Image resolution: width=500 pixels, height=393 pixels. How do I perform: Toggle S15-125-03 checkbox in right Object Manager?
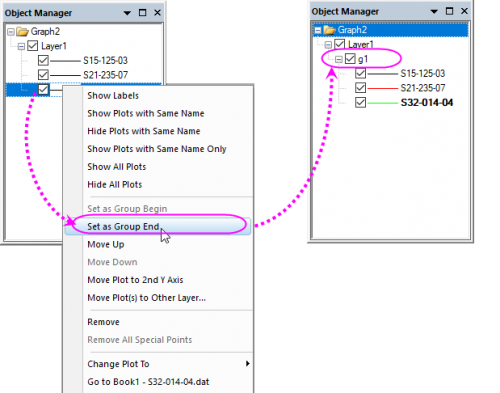(x=360, y=73)
